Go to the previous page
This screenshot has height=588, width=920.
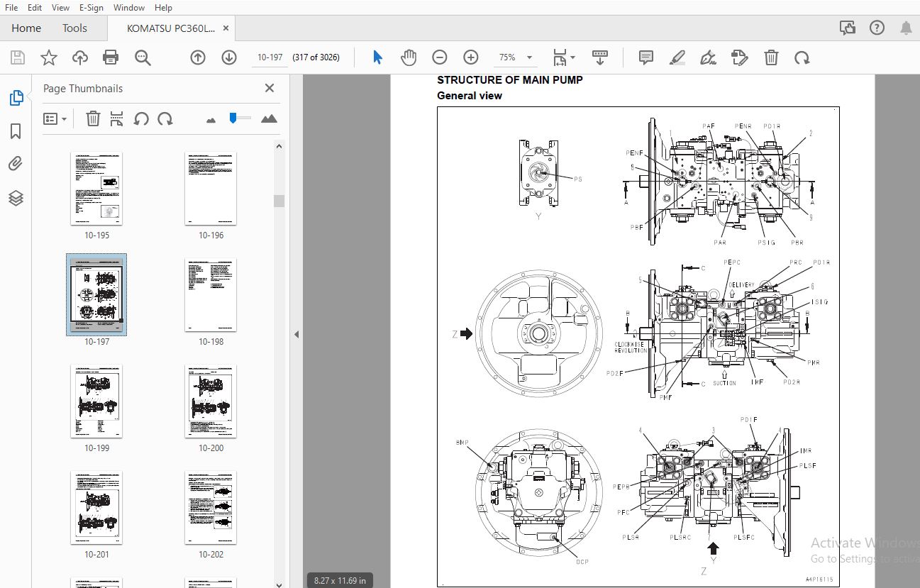(198, 57)
